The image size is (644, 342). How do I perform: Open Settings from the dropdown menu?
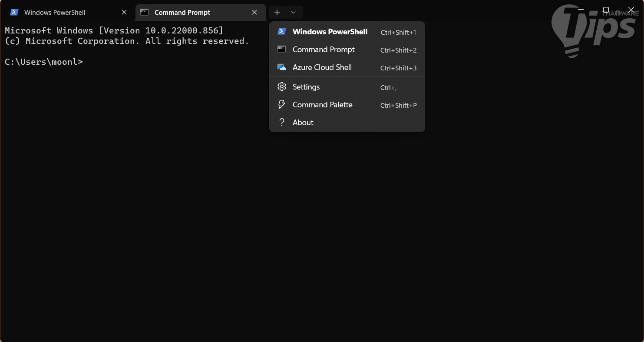pos(306,87)
